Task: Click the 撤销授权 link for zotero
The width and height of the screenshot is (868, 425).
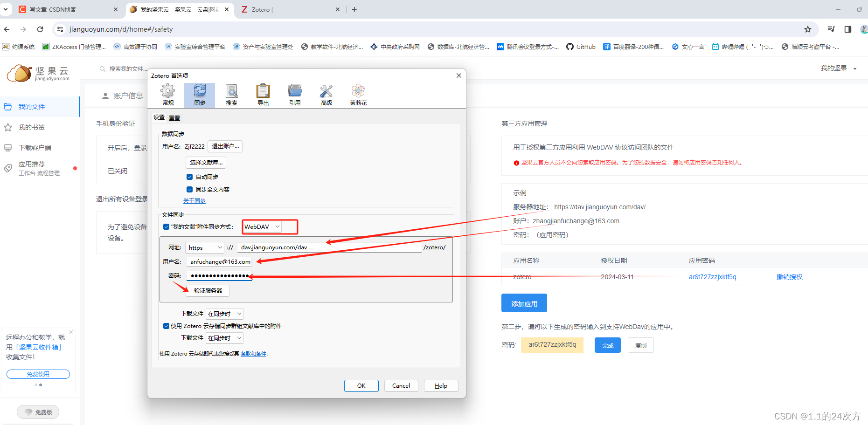Action: 789,277
